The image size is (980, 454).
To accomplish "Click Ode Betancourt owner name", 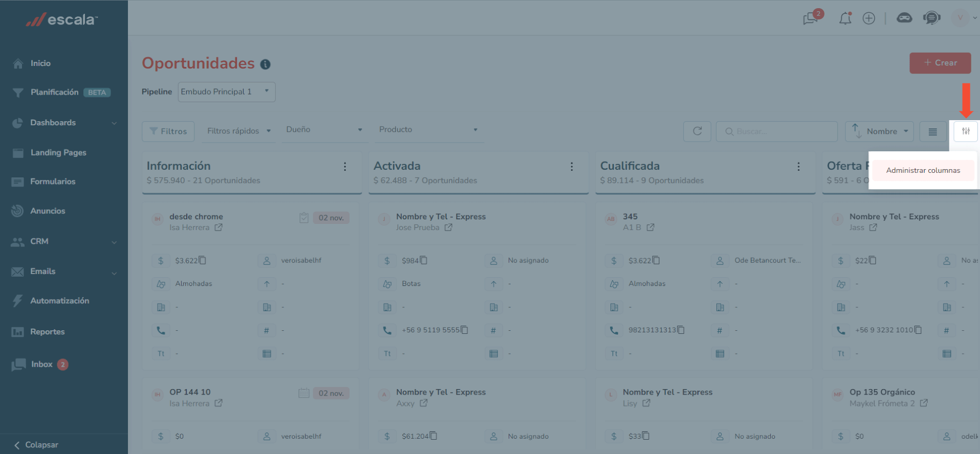I will [x=768, y=260].
